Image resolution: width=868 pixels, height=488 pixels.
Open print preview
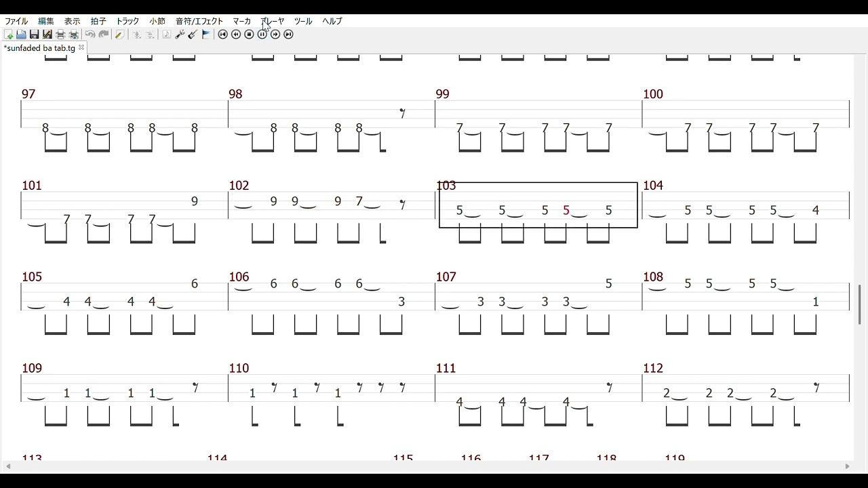[x=73, y=35]
